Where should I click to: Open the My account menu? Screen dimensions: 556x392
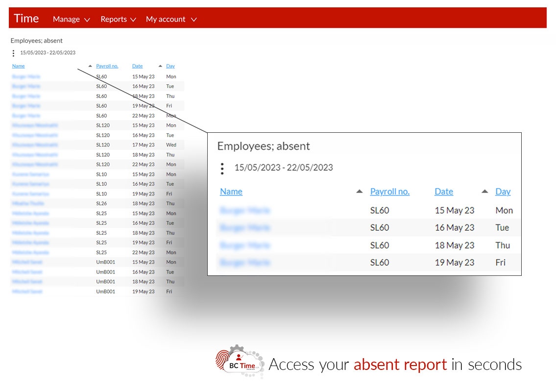click(x=166, y=19)
